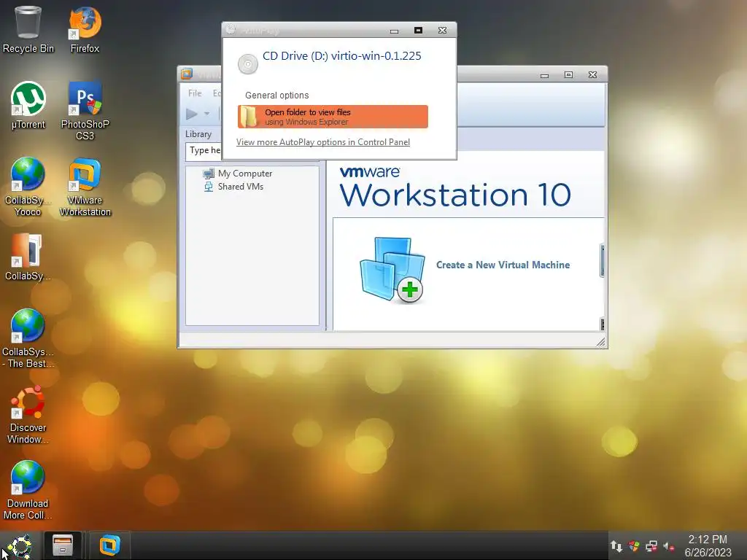The height and width of the screenshot is (560, 747).
Task: Select the orange CollabSy... document icon
Action: tap(28, 257)
